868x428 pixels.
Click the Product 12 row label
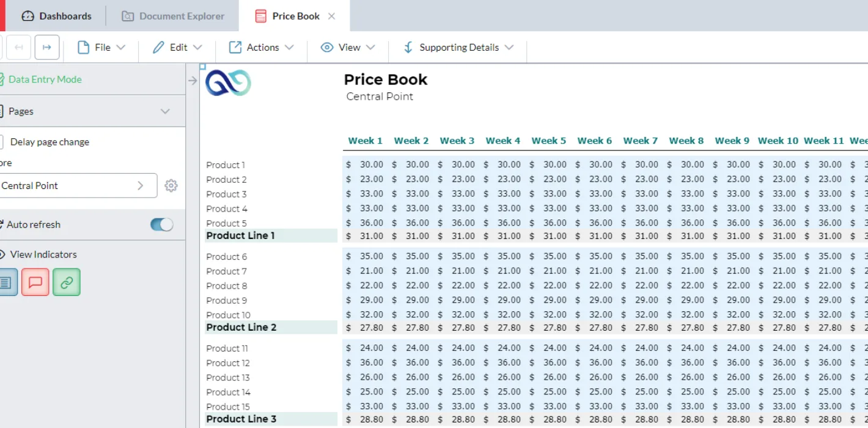tap(227, 363)
